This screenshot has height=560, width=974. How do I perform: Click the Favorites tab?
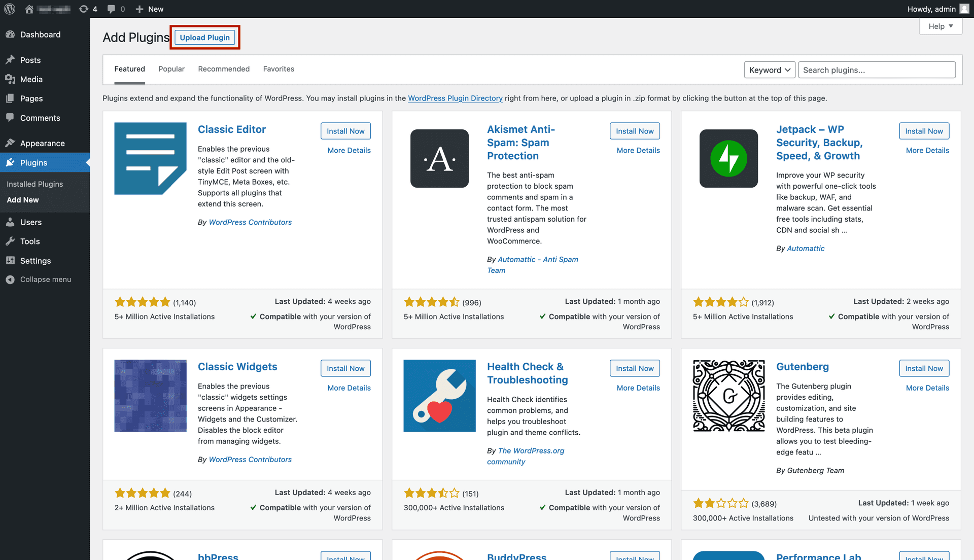point(279,68)
